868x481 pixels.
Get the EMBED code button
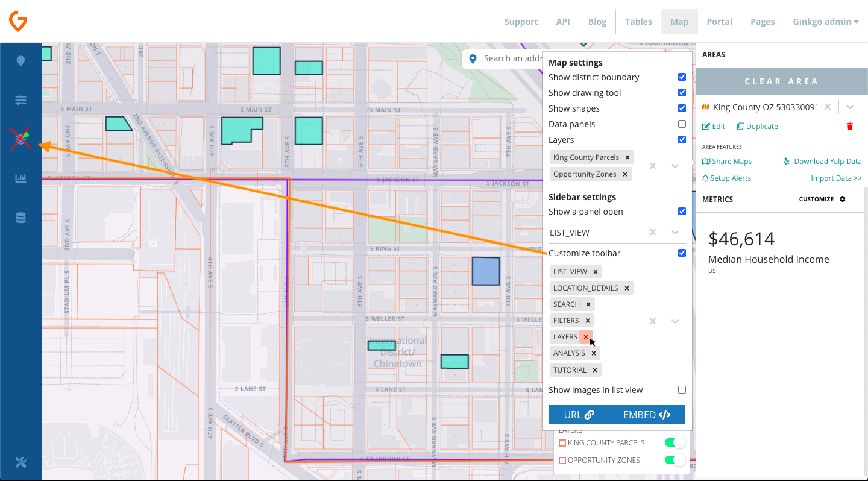647,415
